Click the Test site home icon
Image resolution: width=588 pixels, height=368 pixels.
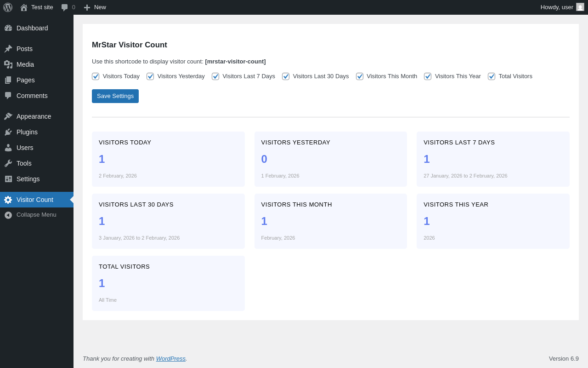24,7
